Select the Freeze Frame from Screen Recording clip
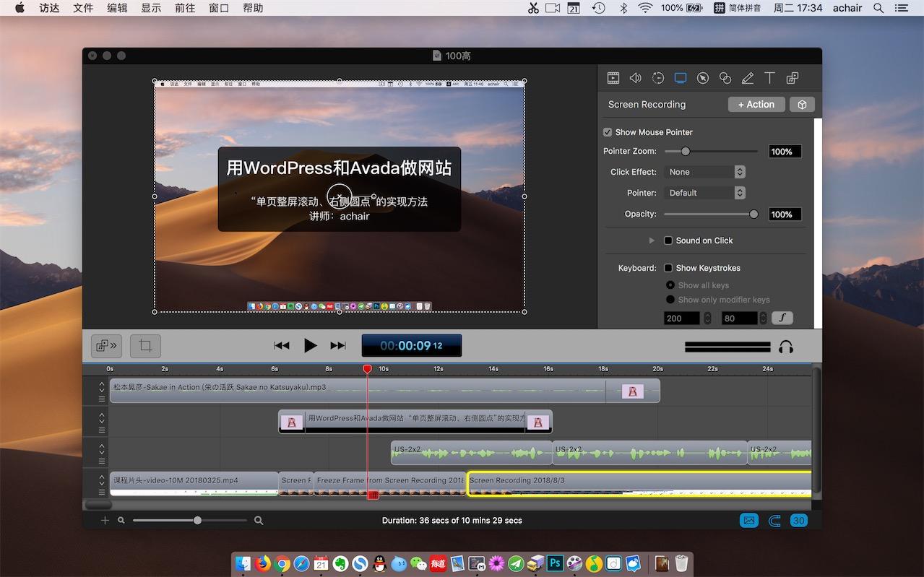This screenshot has height=577, width=924. tap(390, 484)
